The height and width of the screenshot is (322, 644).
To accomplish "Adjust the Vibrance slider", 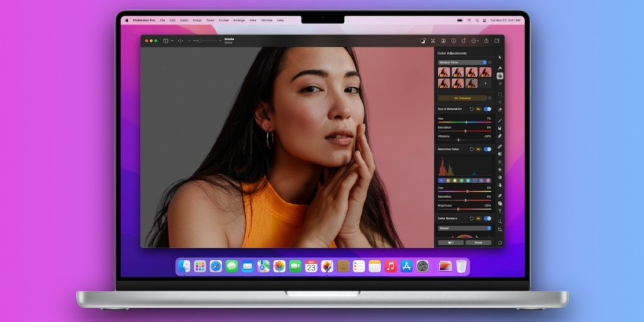I will pyautogui.click(x=465, y=140).
